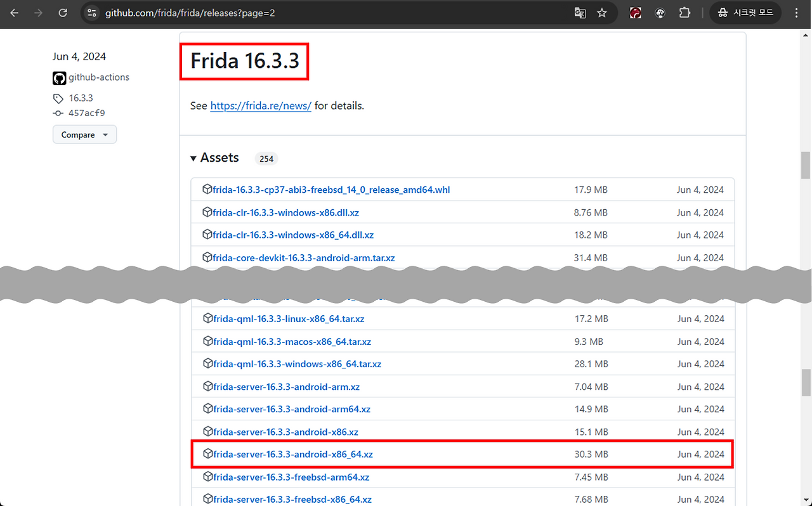Download frida-16.3.3-cp37-abi3-freebsd_14_0_release_amd64.whl

pos(331,190)
